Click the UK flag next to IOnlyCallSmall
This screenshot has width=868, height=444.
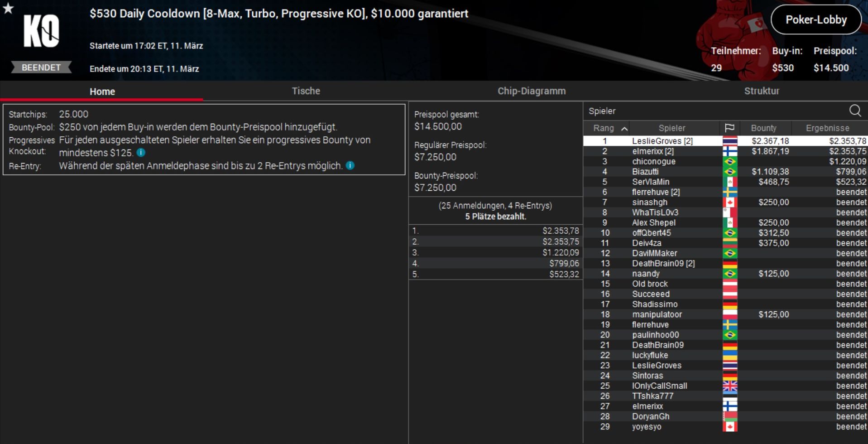tap(730, 386)
